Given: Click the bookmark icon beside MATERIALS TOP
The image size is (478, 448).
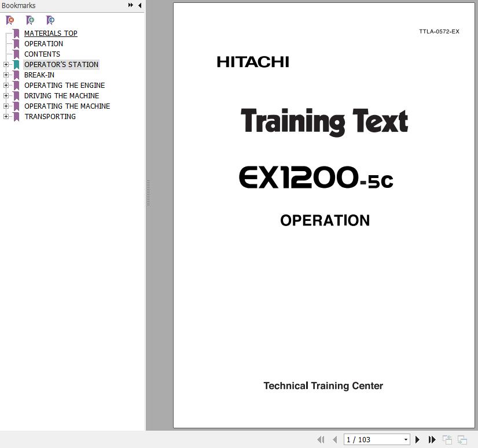Looking at the screenshot, I should click(16, 33).
